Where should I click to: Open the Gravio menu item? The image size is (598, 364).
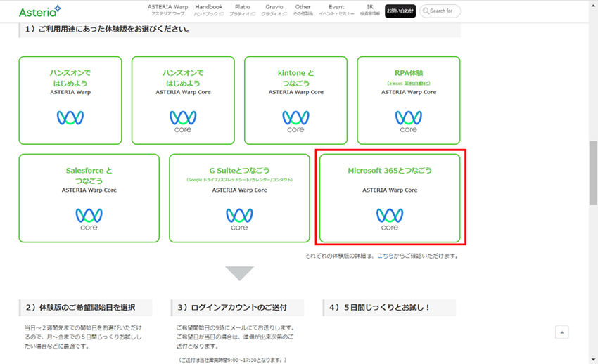[274, 10]
